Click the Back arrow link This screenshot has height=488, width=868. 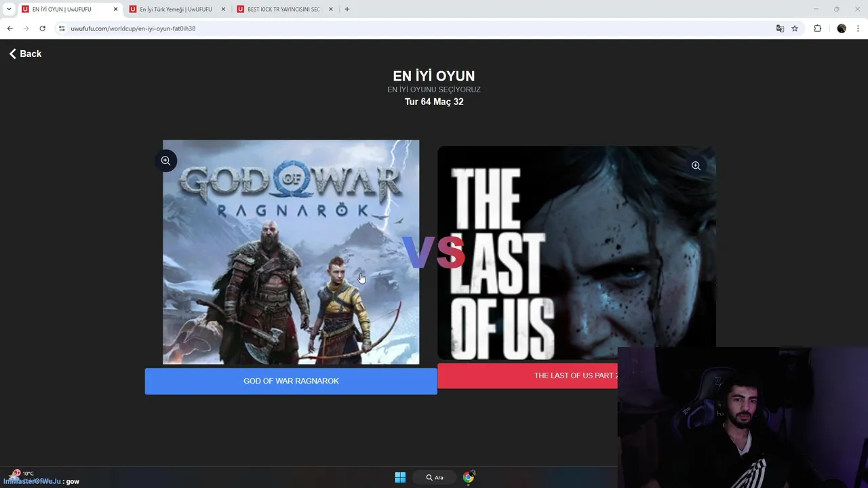coord(25,54)
